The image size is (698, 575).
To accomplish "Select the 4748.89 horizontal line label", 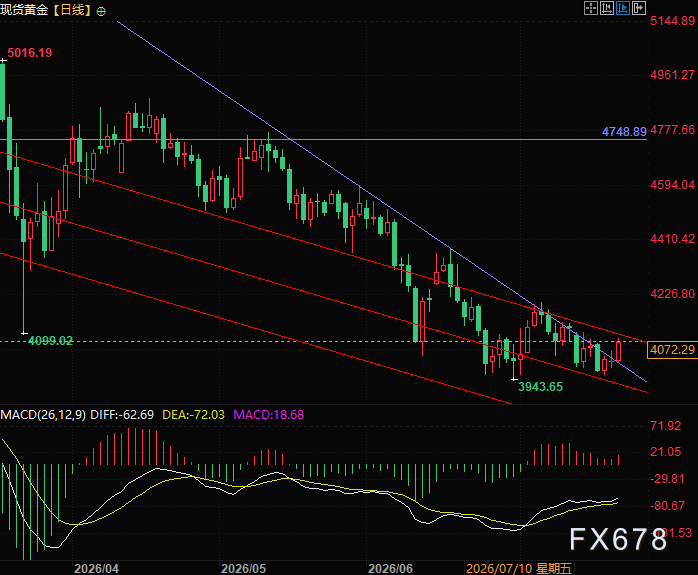I will click(x=624, y=132).
